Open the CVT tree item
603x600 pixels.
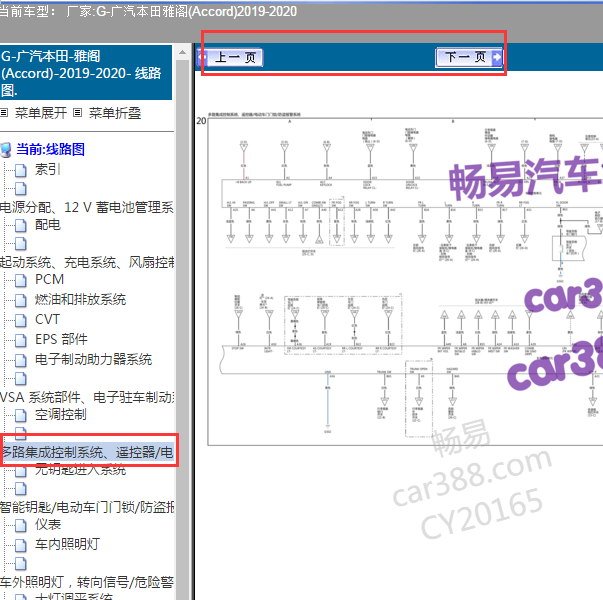click(47, 319)
